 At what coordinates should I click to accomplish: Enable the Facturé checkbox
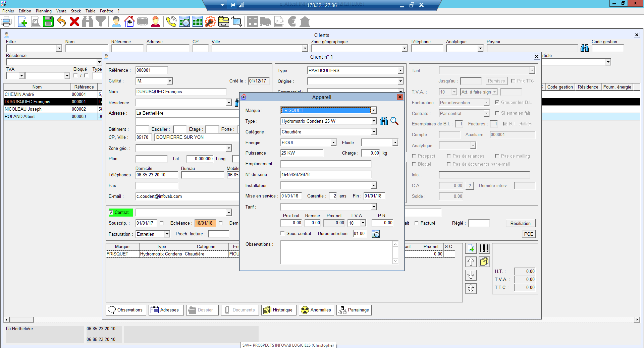point(417,223)
